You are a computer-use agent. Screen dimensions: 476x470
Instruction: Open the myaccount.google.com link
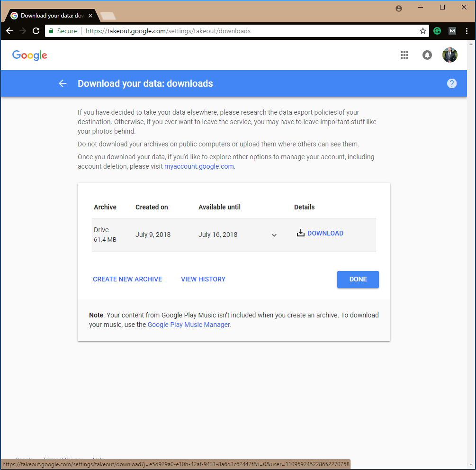(199, 166)
